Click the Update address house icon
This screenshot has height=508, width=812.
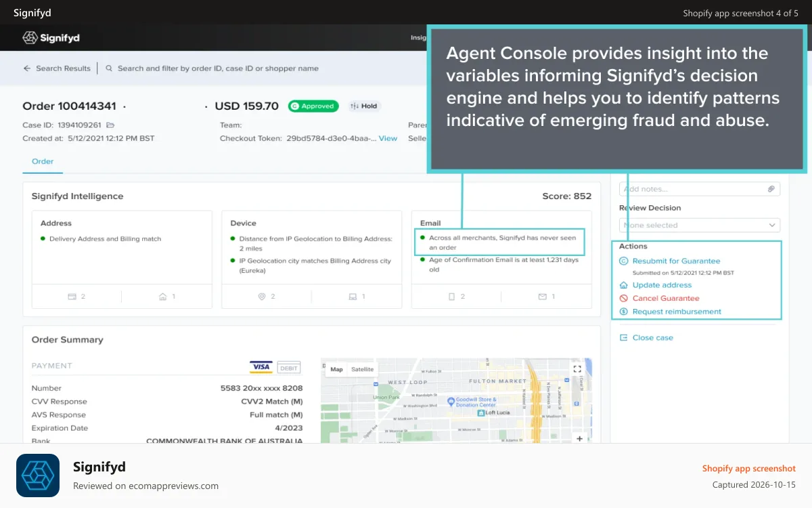[x=624, y=285]
